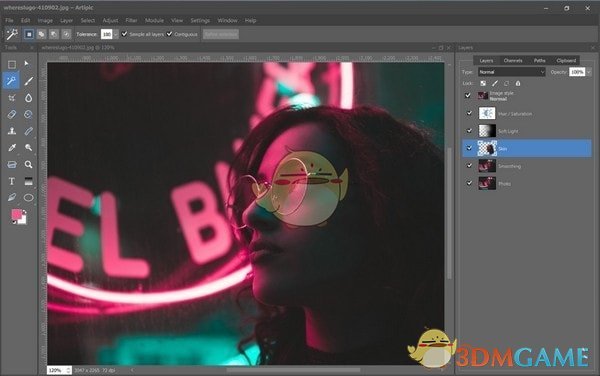Open the Tolerance dropdown arrow
This screenshot has height=376, width=600.
click(116, 34)
